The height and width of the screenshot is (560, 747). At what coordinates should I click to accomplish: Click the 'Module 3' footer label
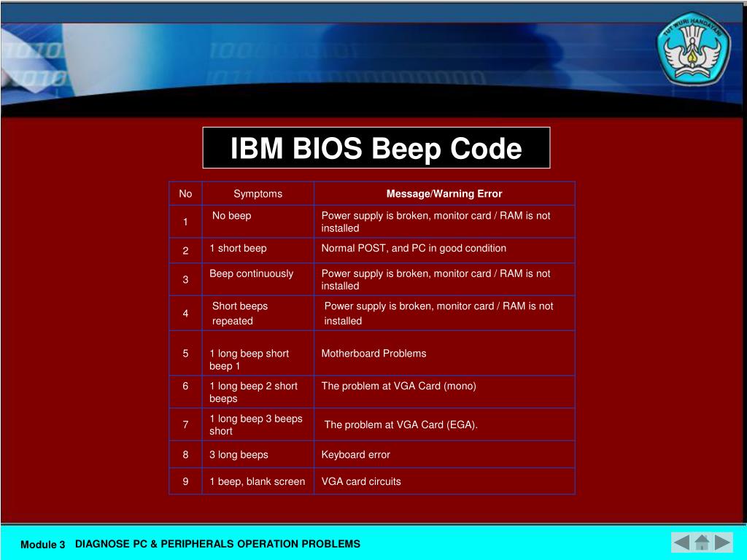tap(42, 544)
